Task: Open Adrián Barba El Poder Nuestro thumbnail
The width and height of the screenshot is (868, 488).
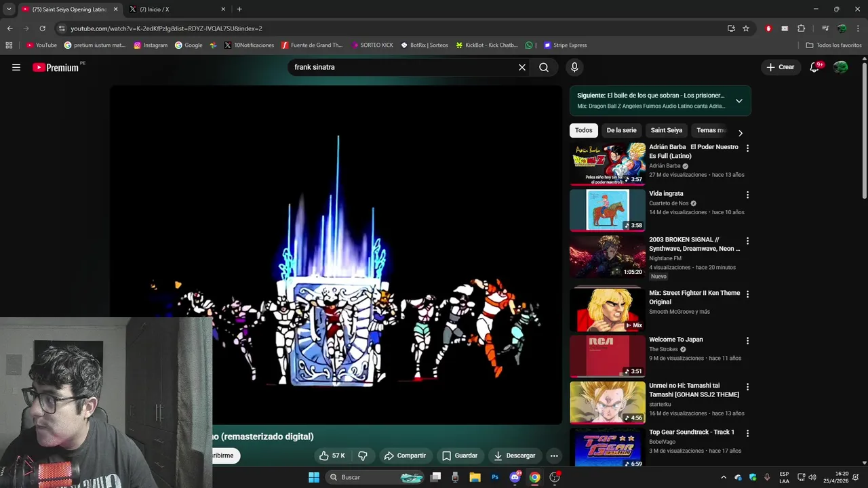Action: click(608, 163)
